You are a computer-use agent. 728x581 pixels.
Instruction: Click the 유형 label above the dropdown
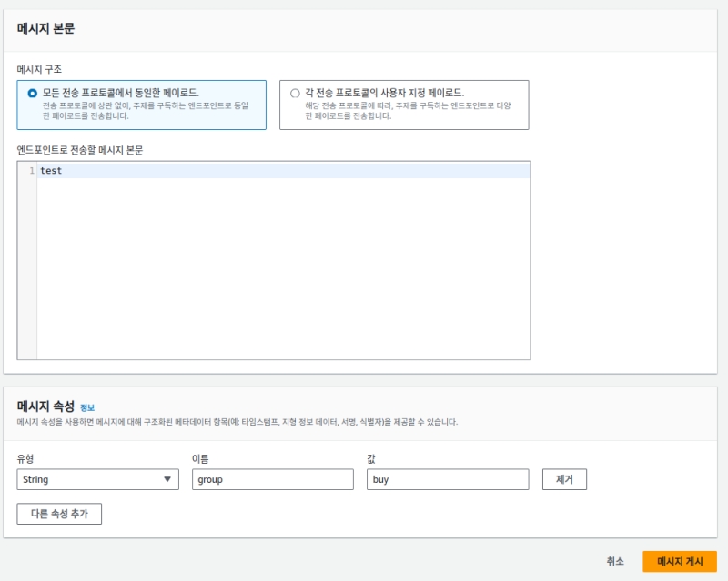[25, 459]
